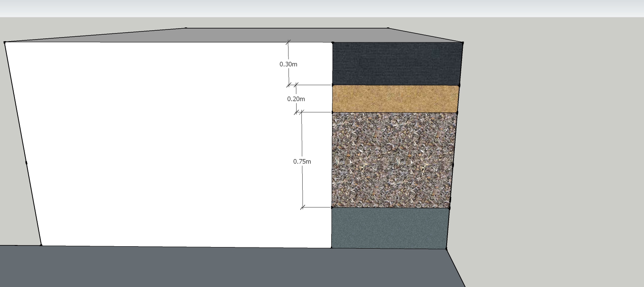This screenshot has width=644, height=287.
Task: Select the gravel textured layer face
Action: [393, 160]
